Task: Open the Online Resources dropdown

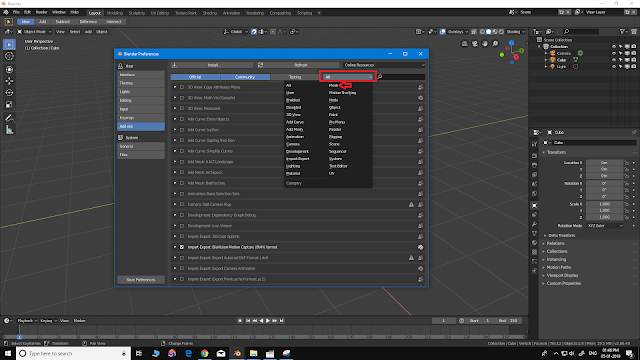Action: pos(384,65)
